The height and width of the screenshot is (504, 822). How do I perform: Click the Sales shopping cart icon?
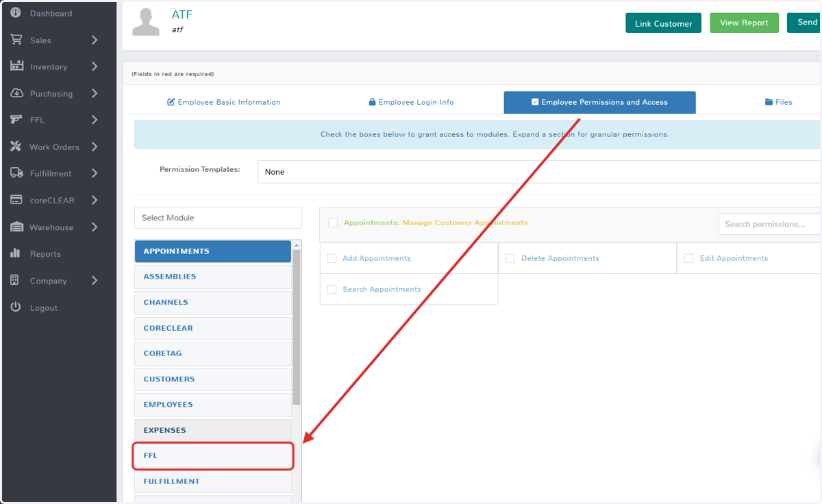point(16,40)
